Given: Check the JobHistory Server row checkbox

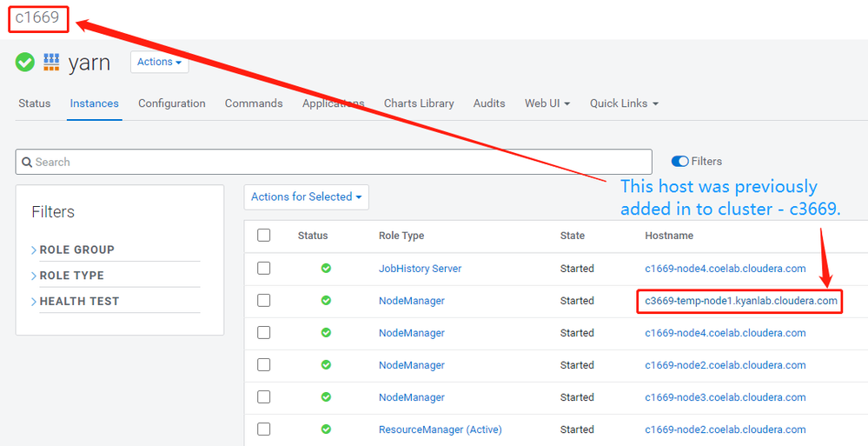Looking at the screenshot, I should pos(264,268).
